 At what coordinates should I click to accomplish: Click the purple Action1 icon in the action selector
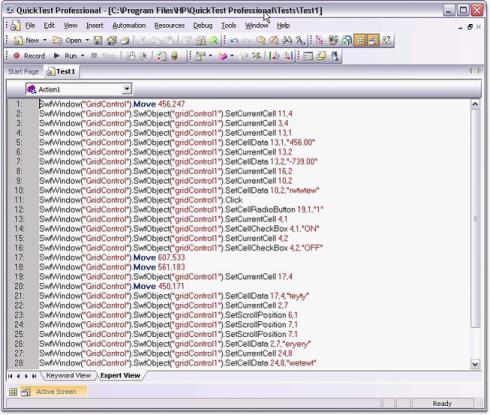pyautogui.click(x=31, y=89)
